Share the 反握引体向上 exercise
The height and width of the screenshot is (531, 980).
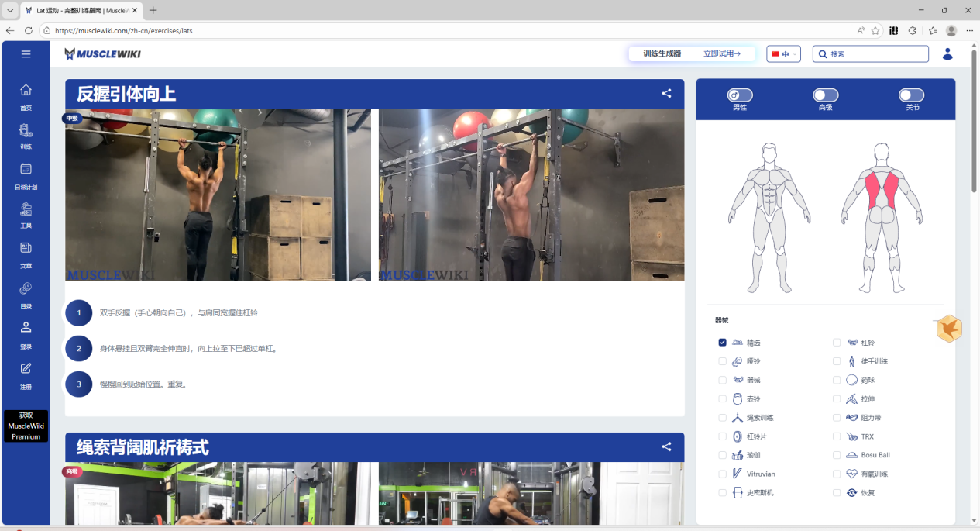(666, 94)
